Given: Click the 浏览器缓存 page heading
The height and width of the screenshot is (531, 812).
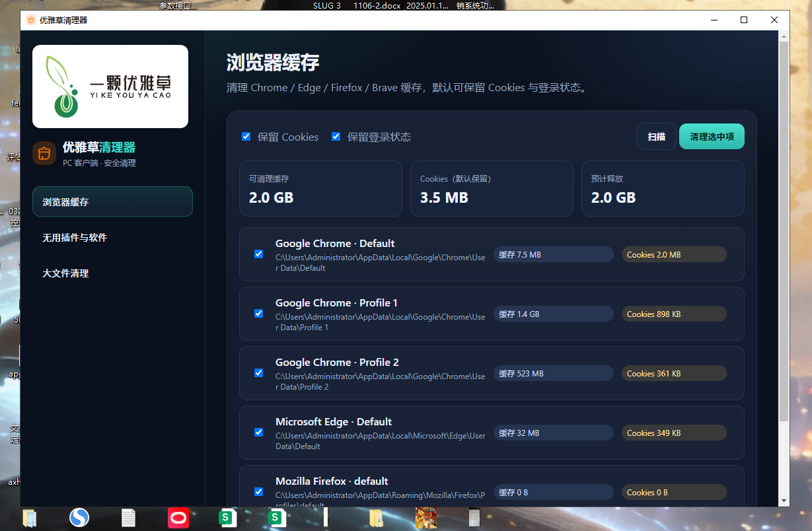Looking at the screenshot, I should coord(273,63).
